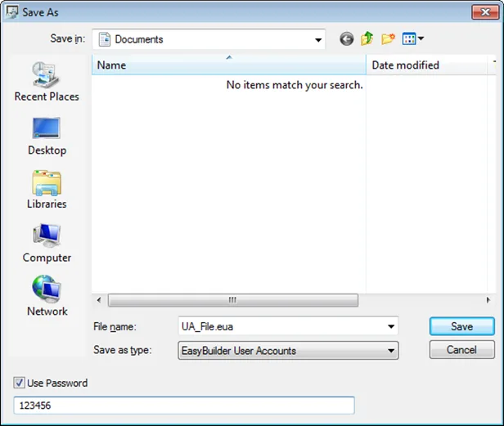This screenshot has height=426, width=504.
Task: Click the Use Password label
Action: tap(57, 383)
